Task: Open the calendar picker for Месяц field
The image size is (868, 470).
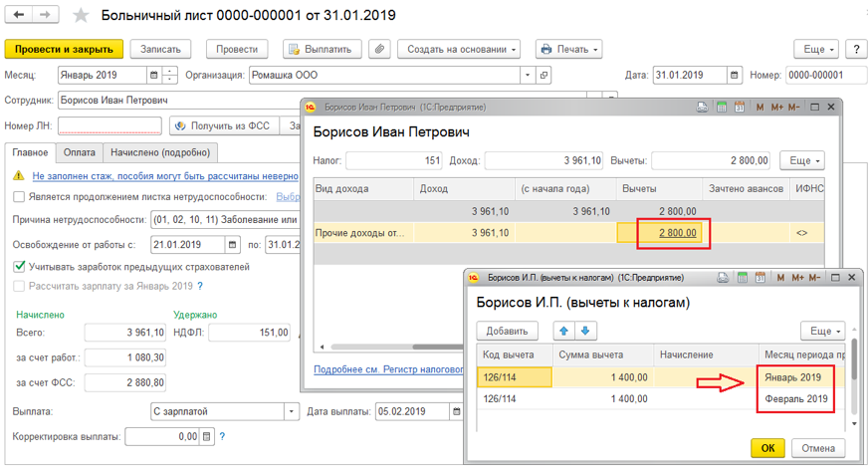Action: pyautogui.click(x=154, y=76)
